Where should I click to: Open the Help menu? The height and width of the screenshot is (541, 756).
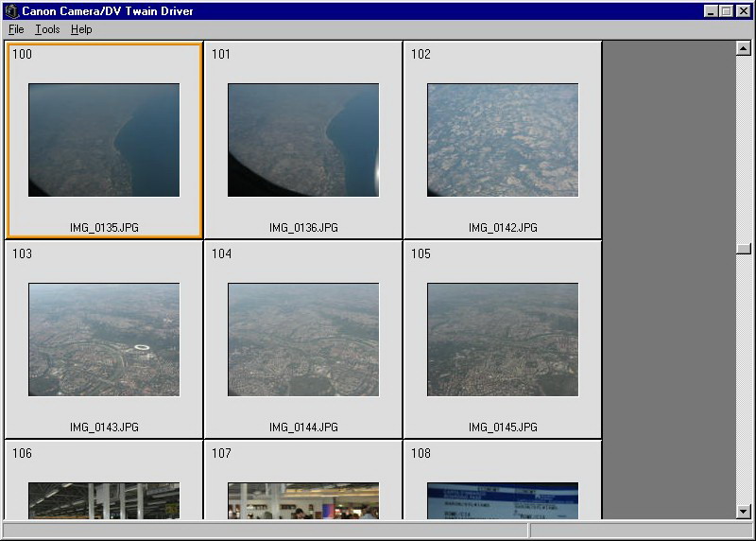(81, 29)
